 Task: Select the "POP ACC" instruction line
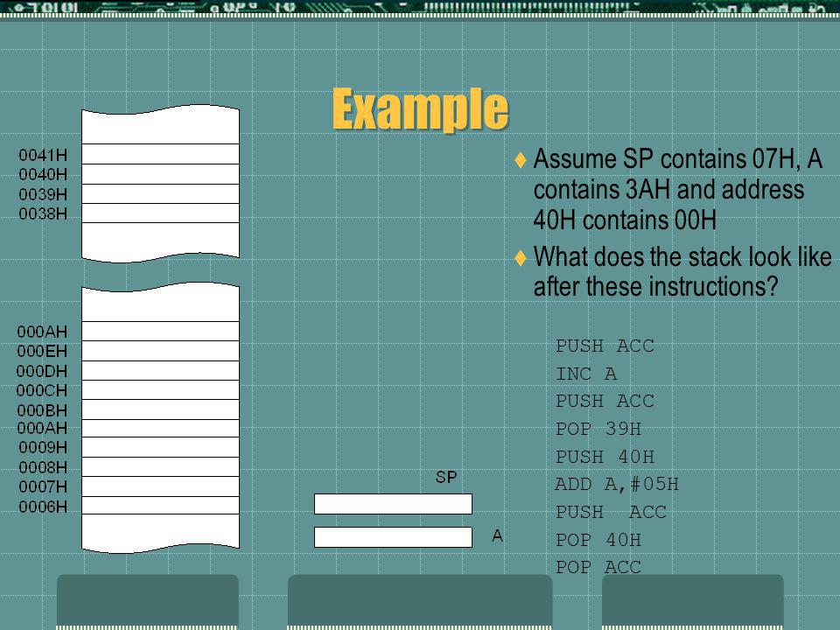(598, 567)
